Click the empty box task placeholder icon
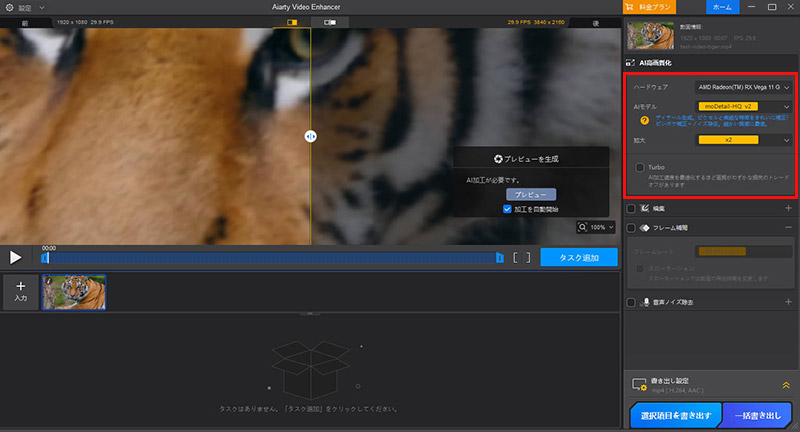The image size is (800, 432). (x=311, y=370)
